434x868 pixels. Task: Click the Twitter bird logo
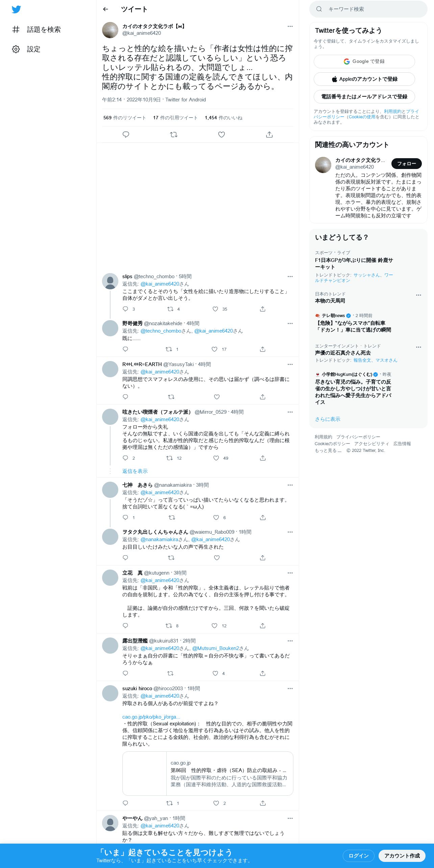[x=16, y=9]
